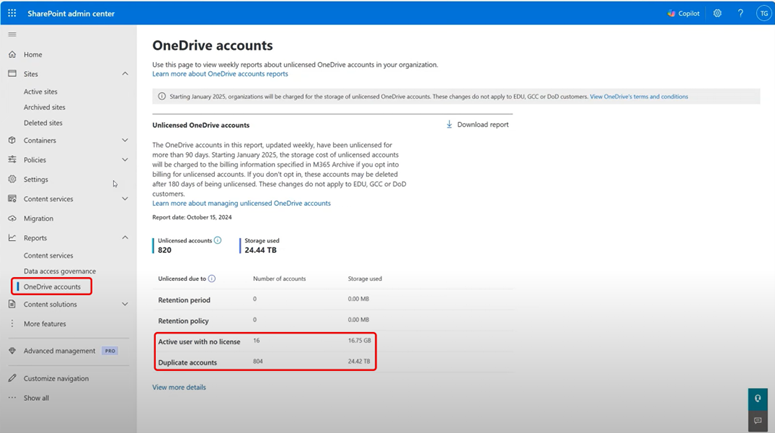The height and width of the screenshot is (433, 775).
Task: Click the Retention policy row label
Action: coord(183,321)
